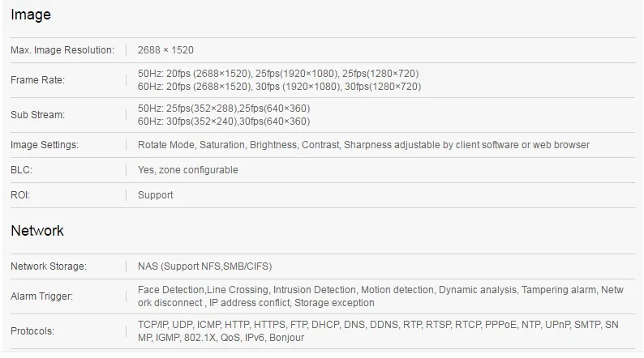Screen dimensions: 644x358
Task: Click the Yes, zone configurable value
Action: [187, 170]
